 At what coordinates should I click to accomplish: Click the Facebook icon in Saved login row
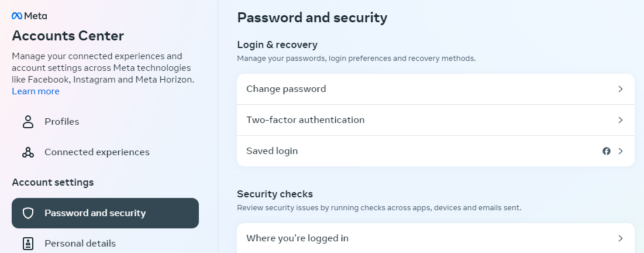click(606, 151)
